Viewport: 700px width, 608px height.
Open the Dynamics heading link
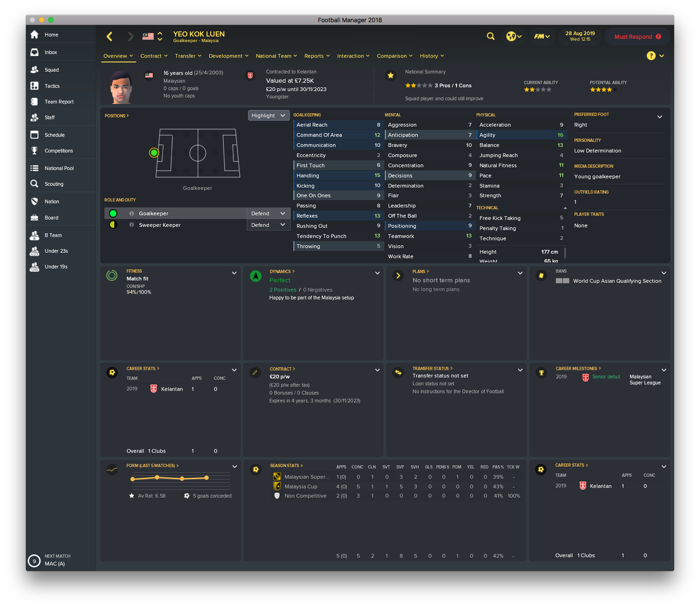[x=282, y=271]
